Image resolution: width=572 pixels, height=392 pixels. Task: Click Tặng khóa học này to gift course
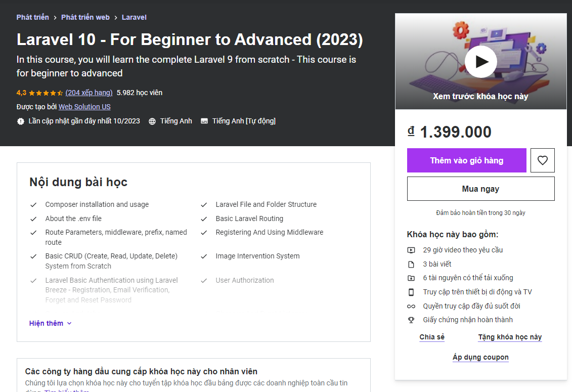[509, 337]
